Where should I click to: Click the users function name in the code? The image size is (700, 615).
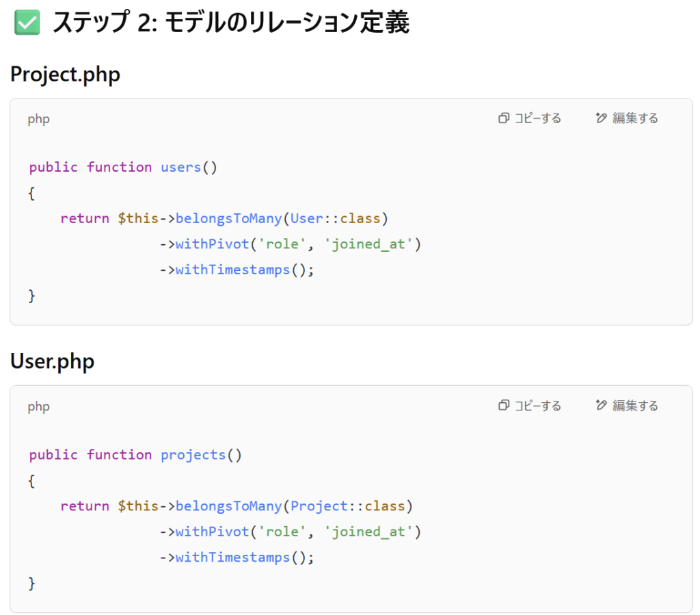click(180, 167)
